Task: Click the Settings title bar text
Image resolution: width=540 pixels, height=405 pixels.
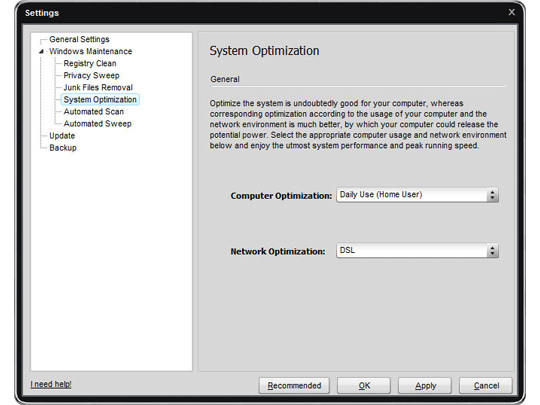Action: pos(42,13)
